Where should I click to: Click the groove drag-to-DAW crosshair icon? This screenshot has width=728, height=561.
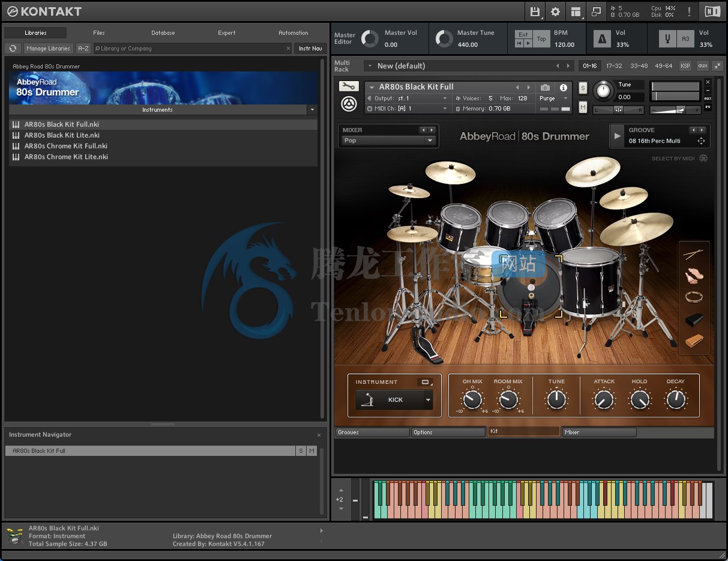tap(700, 141)
